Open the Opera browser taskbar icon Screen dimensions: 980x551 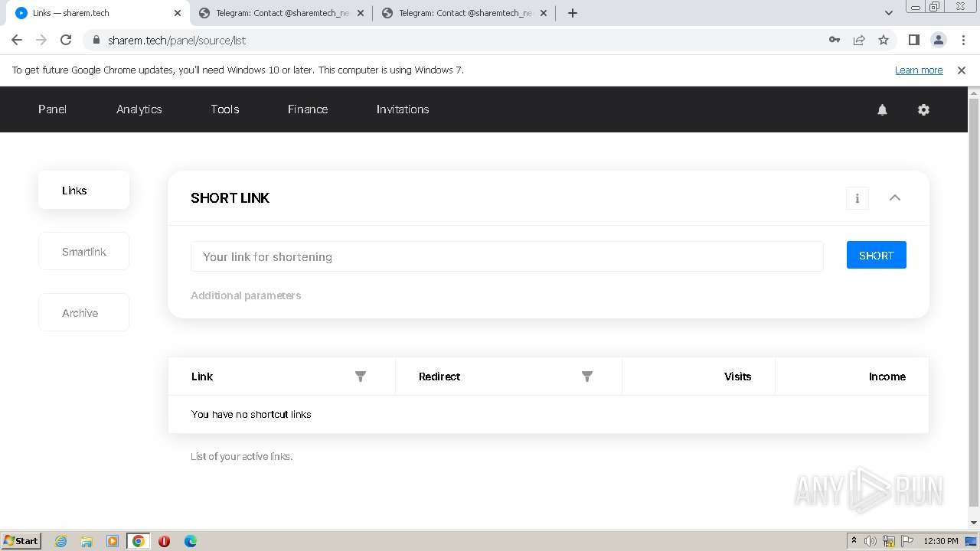coord(164,541)
